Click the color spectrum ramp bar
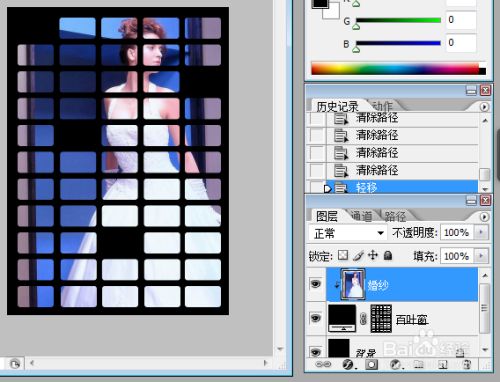 click(398, 69)
